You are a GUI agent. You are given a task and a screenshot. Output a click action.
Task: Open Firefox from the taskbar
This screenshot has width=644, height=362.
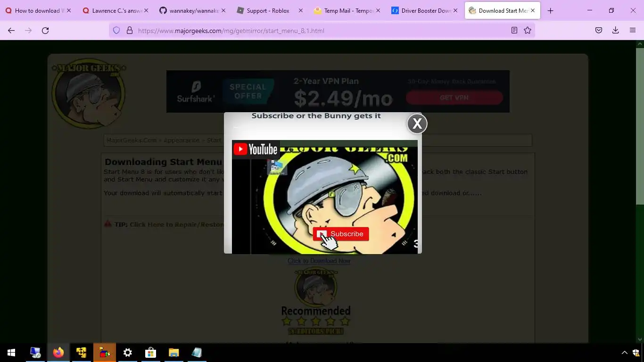click(x=58, y=353)
